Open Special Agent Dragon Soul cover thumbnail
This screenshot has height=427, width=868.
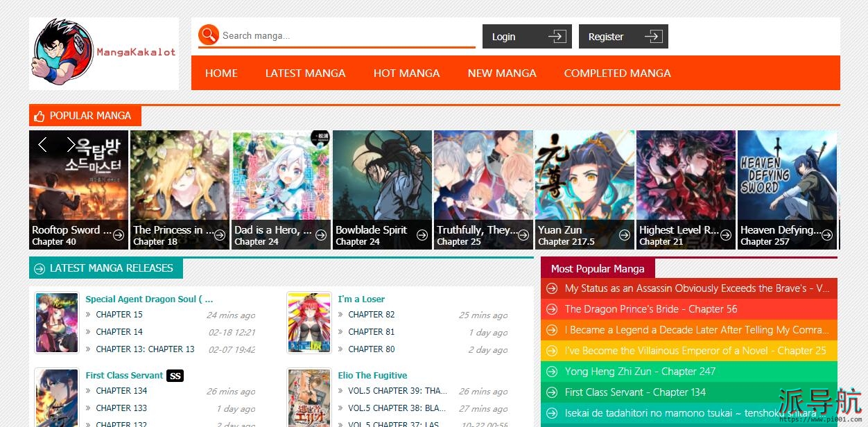pos(57,323)
